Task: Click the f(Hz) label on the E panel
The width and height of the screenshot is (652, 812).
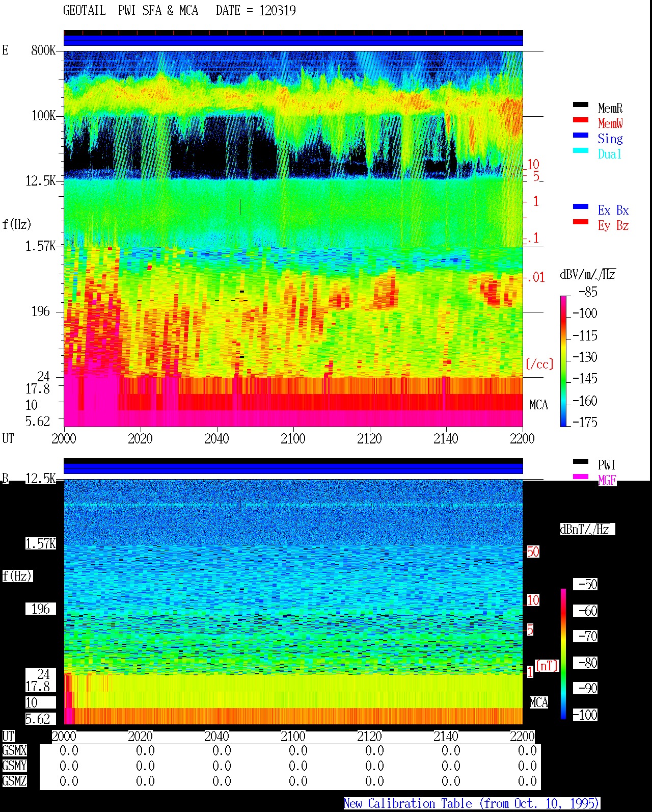Action: tap(17, 224)
